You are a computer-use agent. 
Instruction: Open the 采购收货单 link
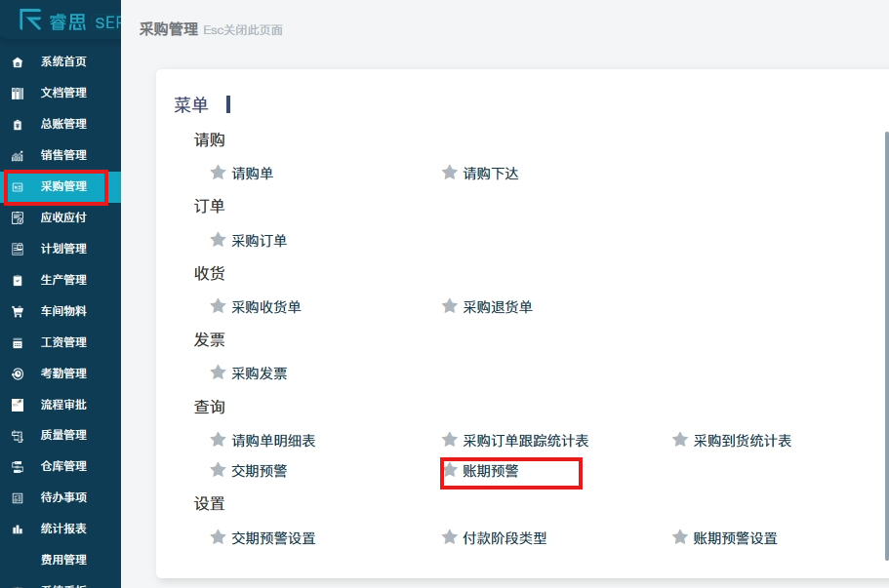(x=266, y=307)
